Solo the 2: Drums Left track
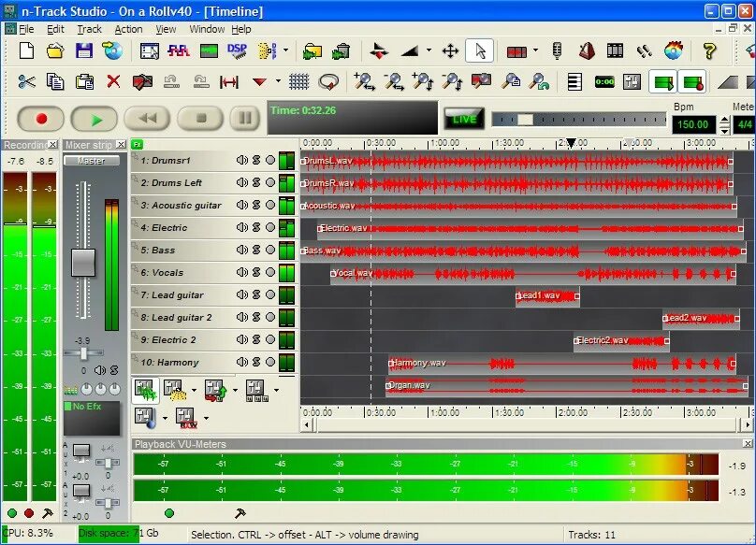Image resolution: width=756 pixels, height=545 pixels. point(256,182)
